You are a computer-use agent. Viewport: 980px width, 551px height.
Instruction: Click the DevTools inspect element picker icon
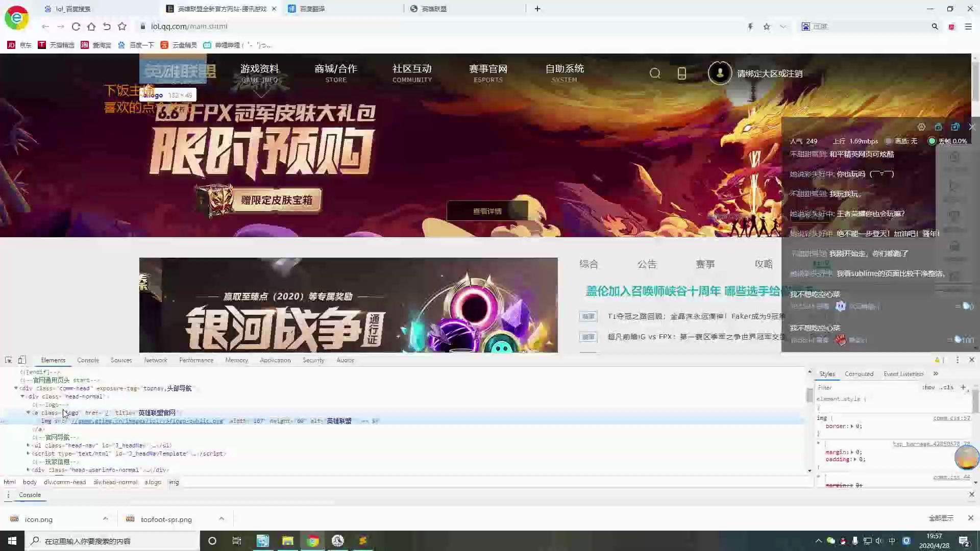[8, 360]
